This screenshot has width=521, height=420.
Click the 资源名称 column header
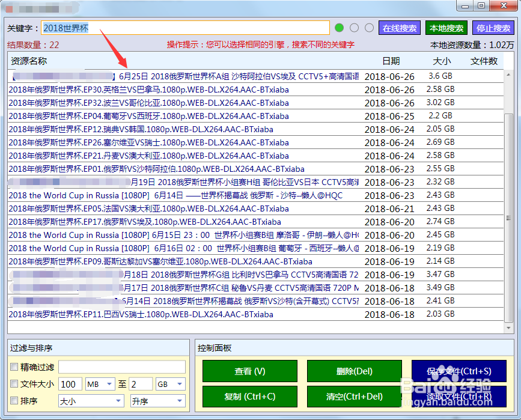click(29, 61)
